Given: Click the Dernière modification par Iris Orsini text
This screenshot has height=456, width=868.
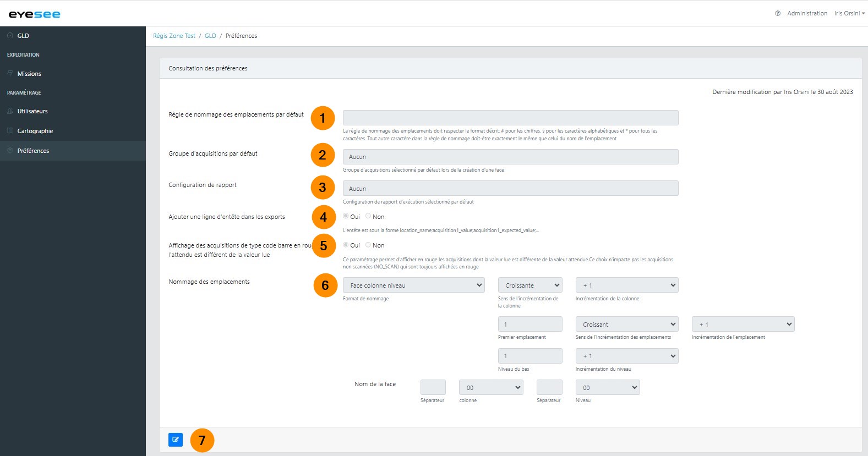Looking at the screenshot, I should [783, 92].
